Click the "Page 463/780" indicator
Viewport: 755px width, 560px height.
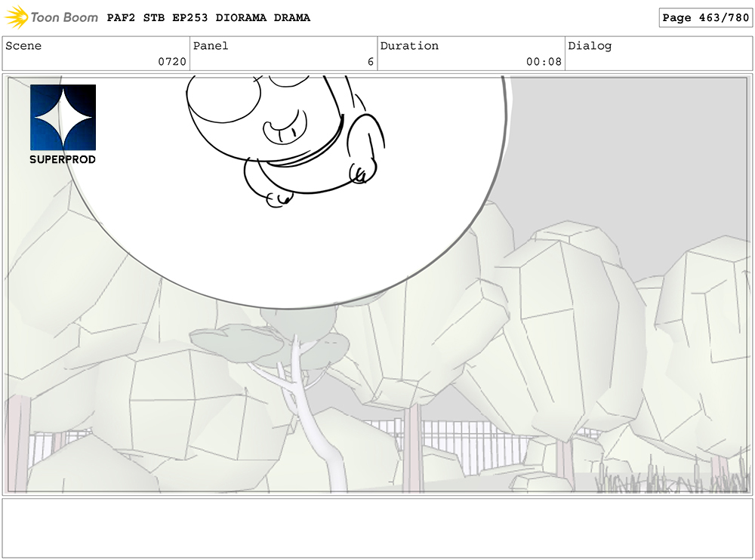[705, 18]
